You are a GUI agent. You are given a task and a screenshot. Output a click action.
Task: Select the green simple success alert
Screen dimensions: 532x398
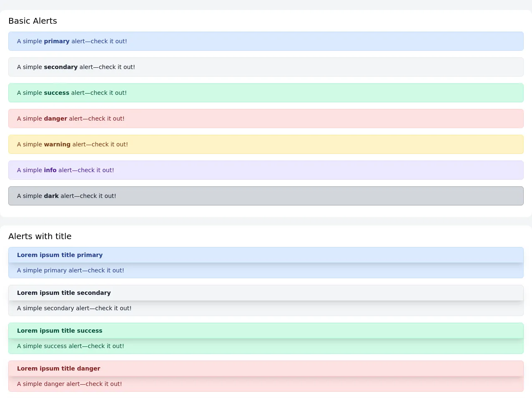266,93
